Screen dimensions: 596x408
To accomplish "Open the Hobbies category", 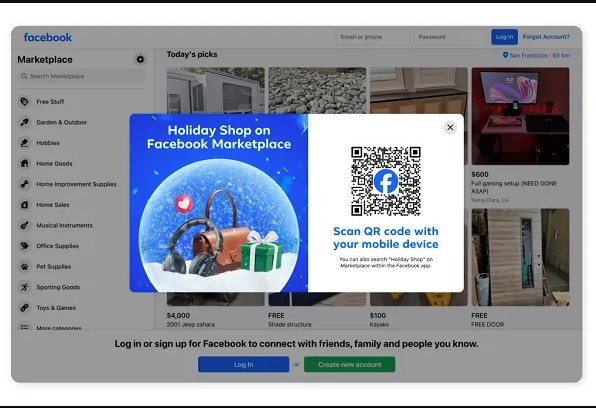I will (x=48, y=143).
